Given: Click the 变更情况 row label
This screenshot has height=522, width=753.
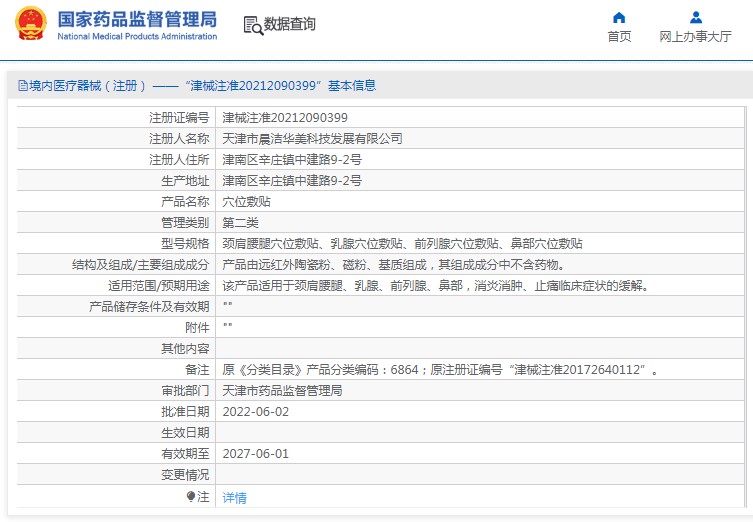Looking at the screenshot, I should pyautogui.click(x=185, y=475).
